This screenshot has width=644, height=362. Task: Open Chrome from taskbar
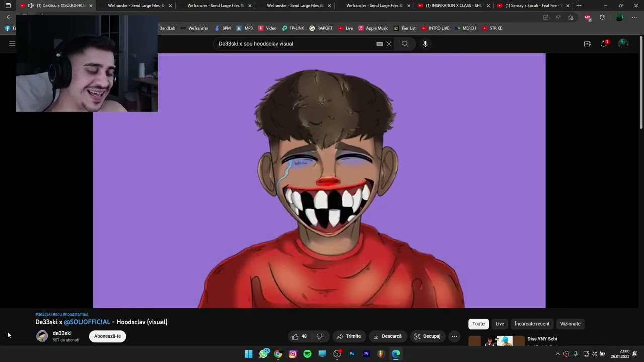[278, 354]
